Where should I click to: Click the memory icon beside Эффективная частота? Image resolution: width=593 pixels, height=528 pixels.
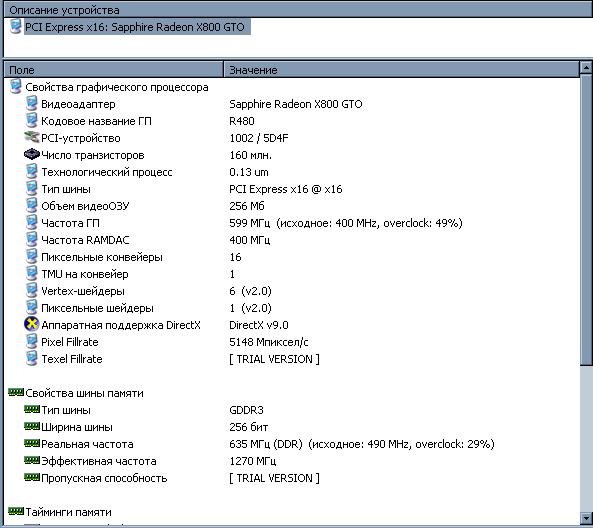[32, 460]
